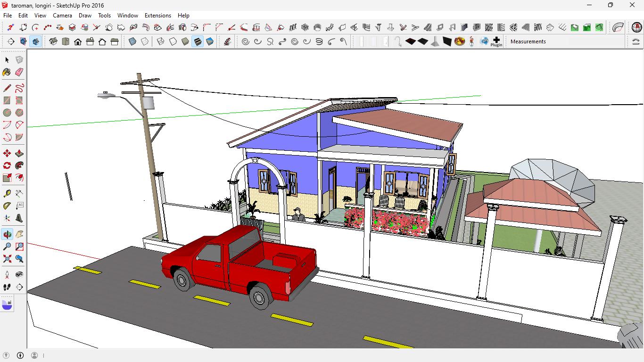Click the Plugin button
This screenshot has width=644, height=362.
point(496,41)
